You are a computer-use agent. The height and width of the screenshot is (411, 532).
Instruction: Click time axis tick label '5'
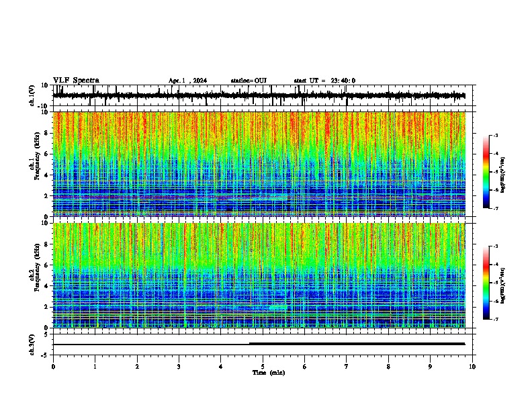pyautogui.click(x=263, y=367)
